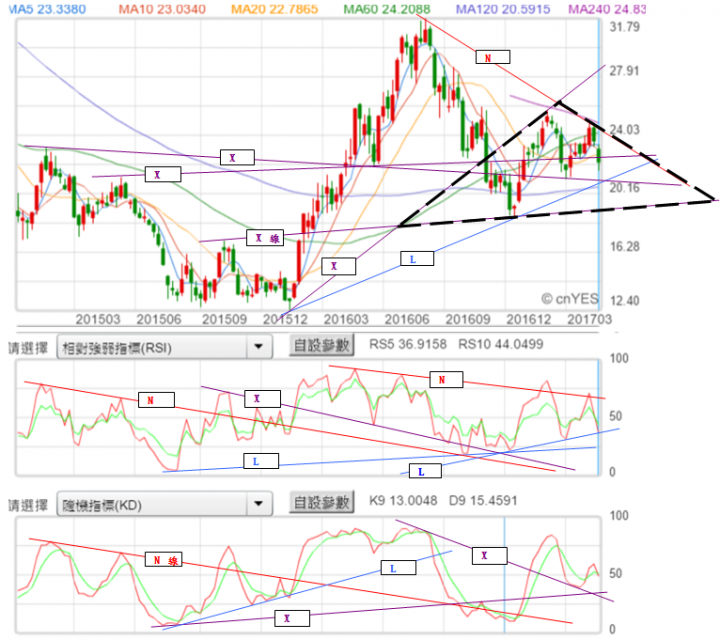Select the MA240 legend value
720x640 pixels.
pyautogui.click(x=607, y=9)
